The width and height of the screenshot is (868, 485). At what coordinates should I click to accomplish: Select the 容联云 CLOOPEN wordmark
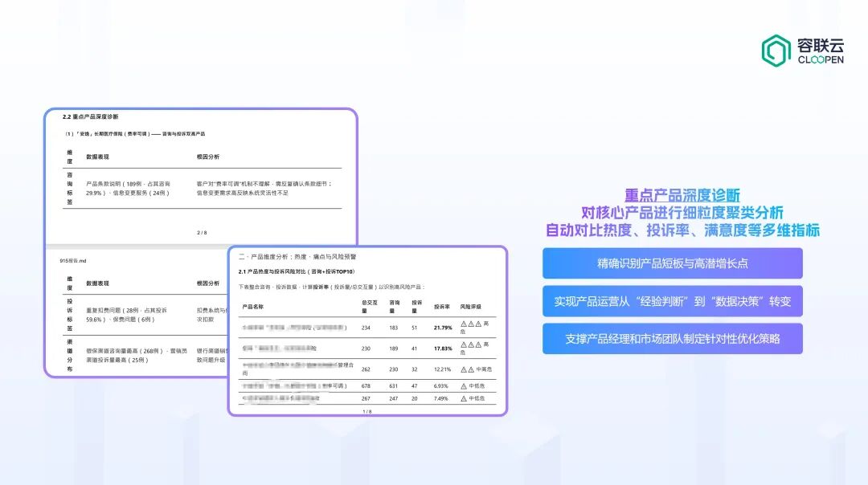point(820,48)
